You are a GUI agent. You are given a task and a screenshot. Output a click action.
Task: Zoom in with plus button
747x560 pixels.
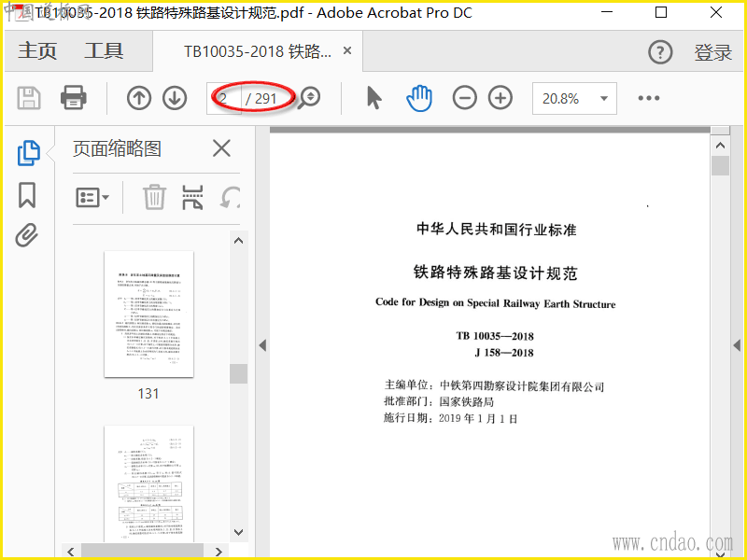500,98
